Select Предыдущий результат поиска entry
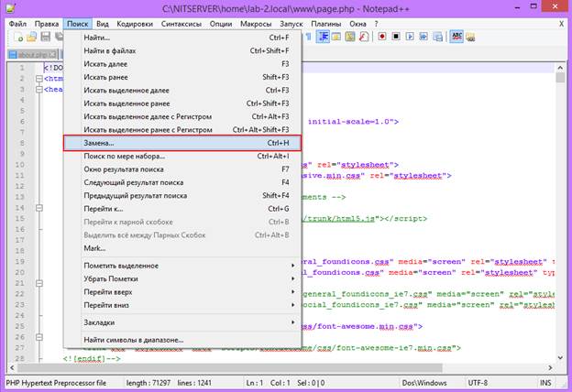Screen dimensions: 572x392 point(182,195)
